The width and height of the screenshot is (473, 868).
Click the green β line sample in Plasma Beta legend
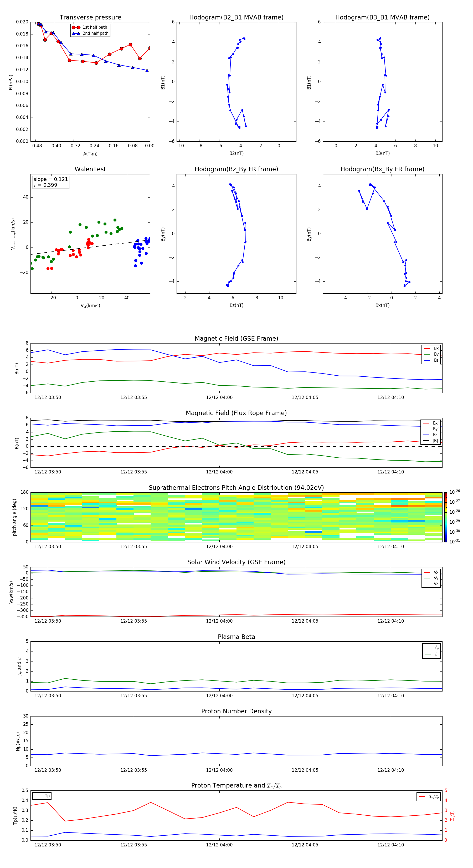coord(428,654)
